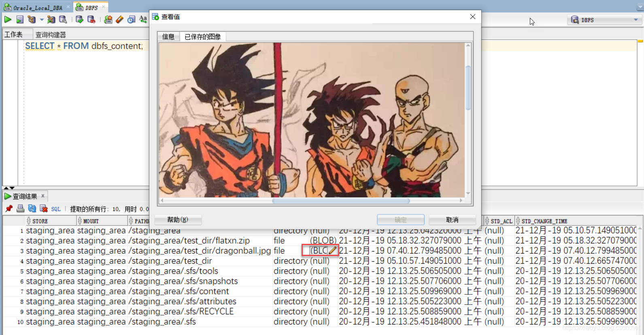The height and width of the screenshot is (335, 644).
Task: Click the pencil edit icon in the BLOB cell
Action: [332, 251]
